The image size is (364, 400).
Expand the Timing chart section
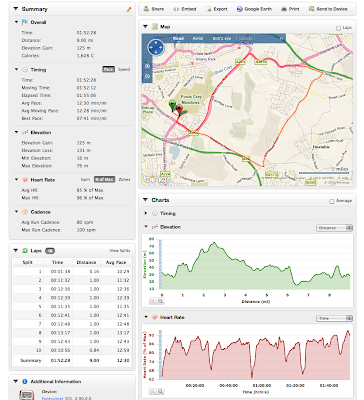coord(146,213)
